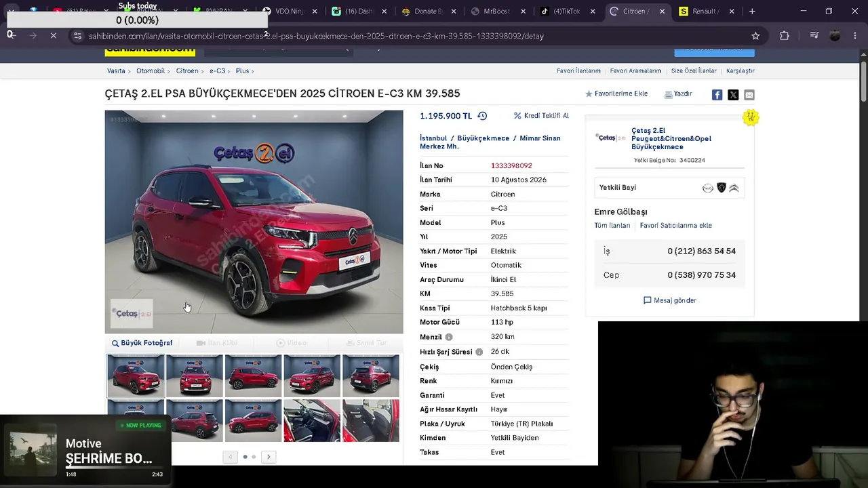Open the Sanal Tur tab
868x488 pixels.
(x=366, y=343)
